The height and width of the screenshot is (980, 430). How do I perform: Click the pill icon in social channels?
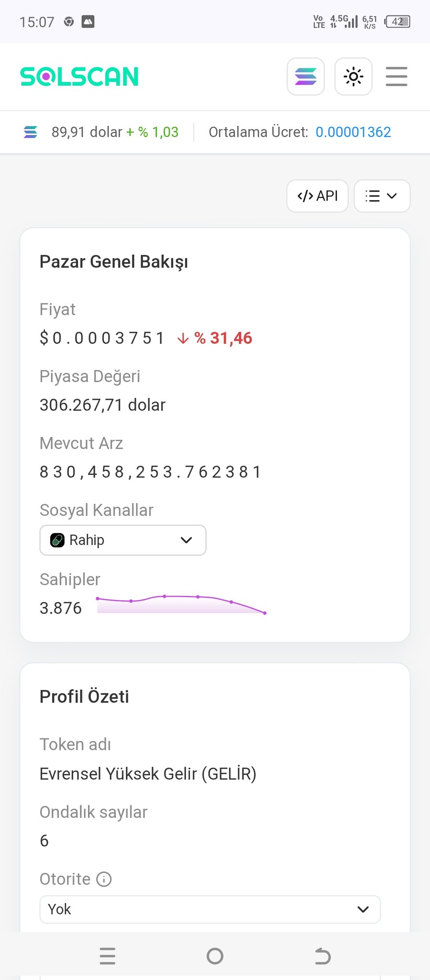tap(57, 540)
